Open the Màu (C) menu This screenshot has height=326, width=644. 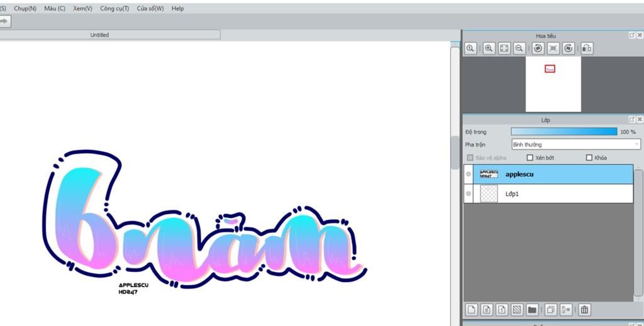tap(55, 8)
